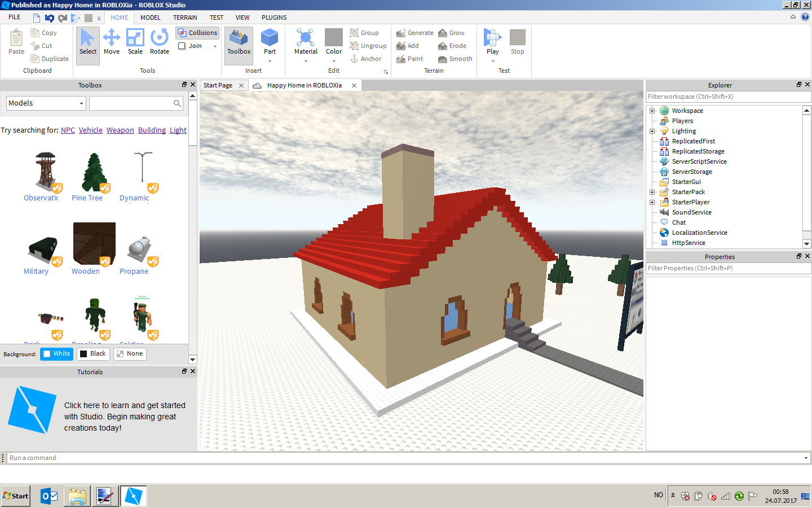
Task: Open the Material dropdown arrow
Action: click(x=306, y=61)
